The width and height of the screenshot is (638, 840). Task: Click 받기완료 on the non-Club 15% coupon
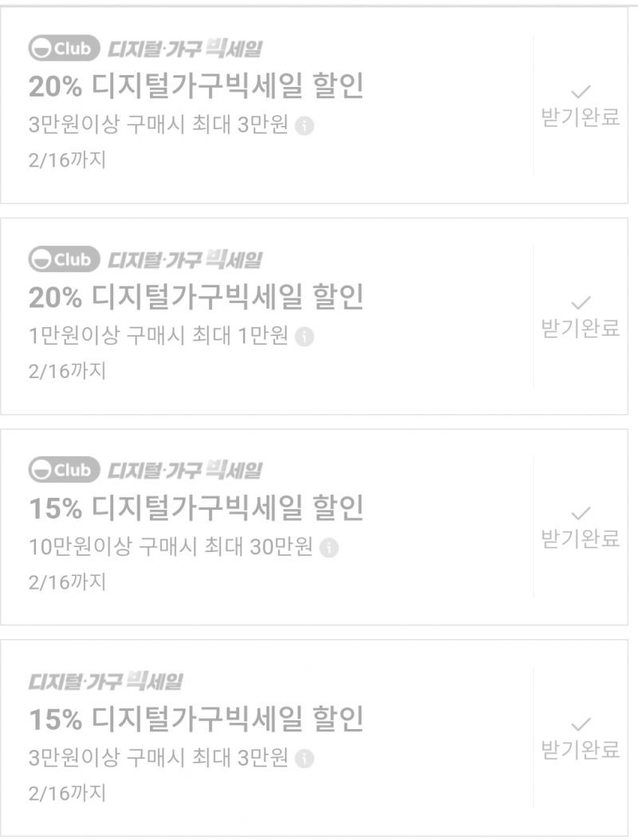click(581, 750)
